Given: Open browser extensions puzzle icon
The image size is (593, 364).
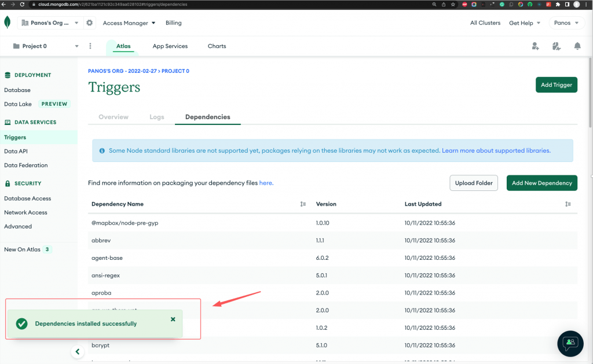Looking at the screenshot, I should click(x=558, y=5).
